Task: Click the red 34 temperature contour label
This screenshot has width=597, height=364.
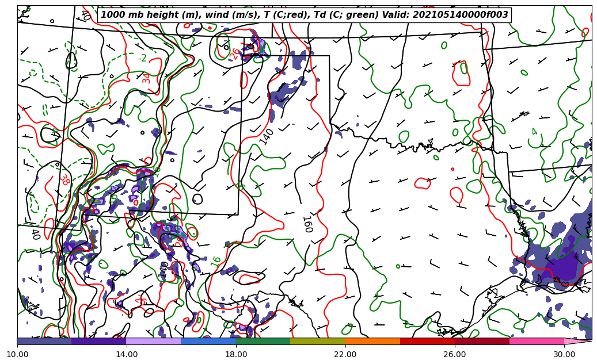Action: [x=146, y=78]
